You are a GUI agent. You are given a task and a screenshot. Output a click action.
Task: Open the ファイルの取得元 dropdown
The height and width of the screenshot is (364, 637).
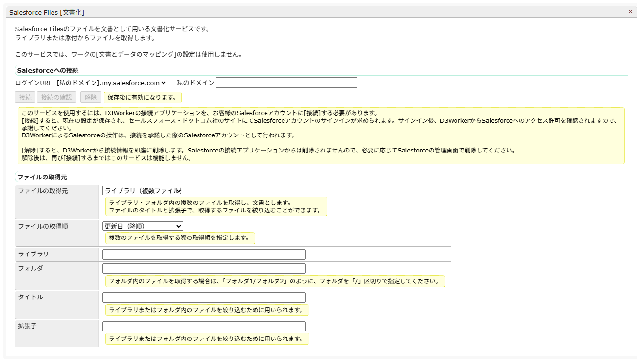coord(143,191)
